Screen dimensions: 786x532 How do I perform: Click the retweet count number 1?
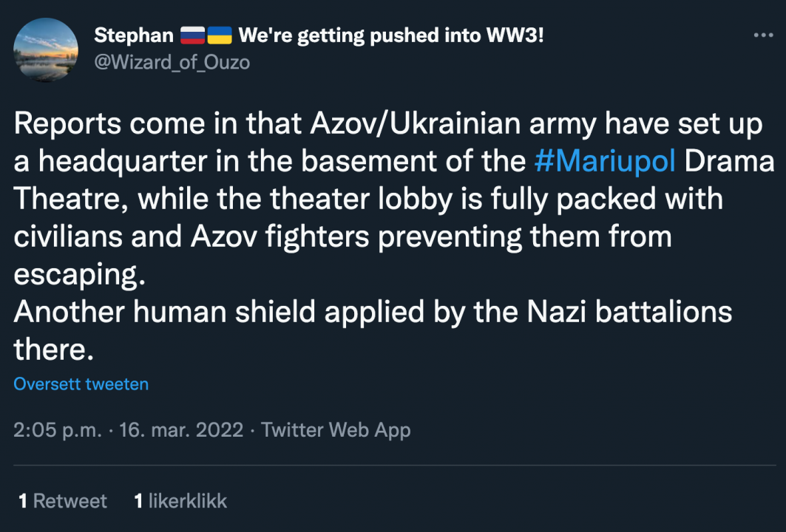tap(23, 501)
